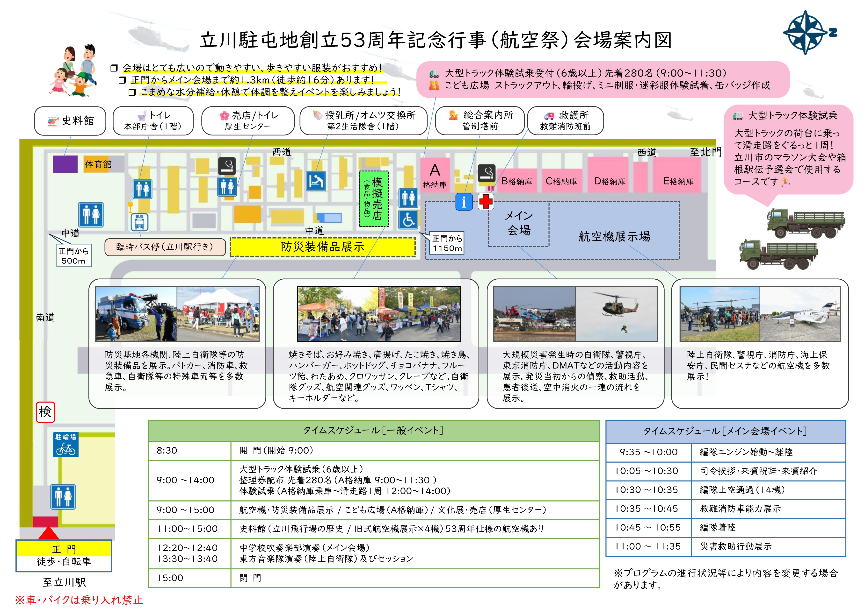Click the bicycle parking 駐輪場 icon

pyautogui.click(x=66, y=445)
